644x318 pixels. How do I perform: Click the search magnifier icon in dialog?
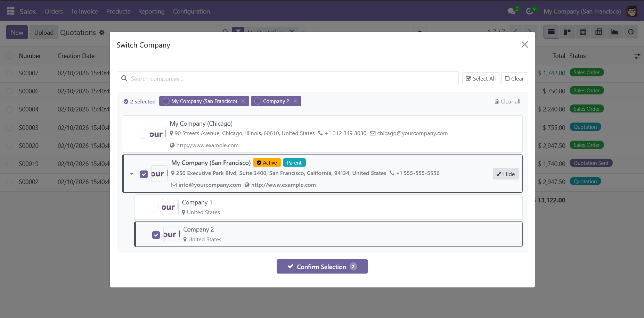pyautogui.click(x=124, y=78)
